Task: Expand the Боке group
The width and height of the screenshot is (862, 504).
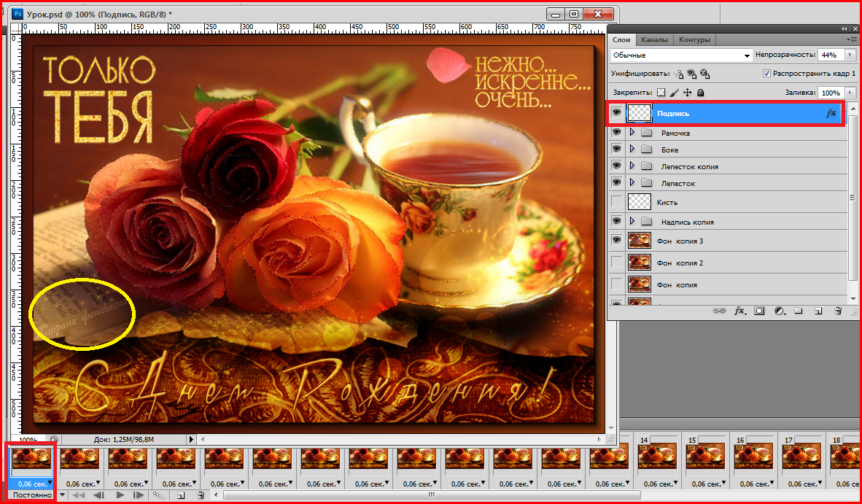Action: click(x=632, y=149)
